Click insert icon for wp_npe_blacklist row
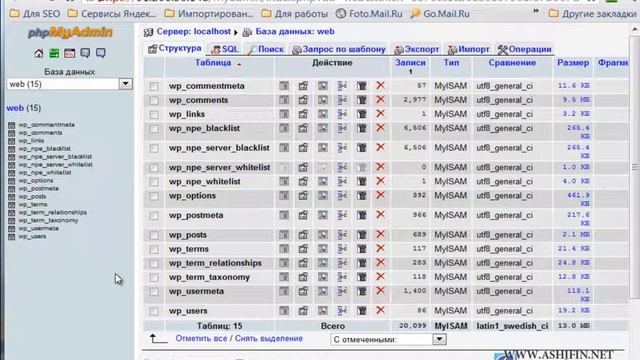Viewport: 640px width, 360px height. pos(342,128)
